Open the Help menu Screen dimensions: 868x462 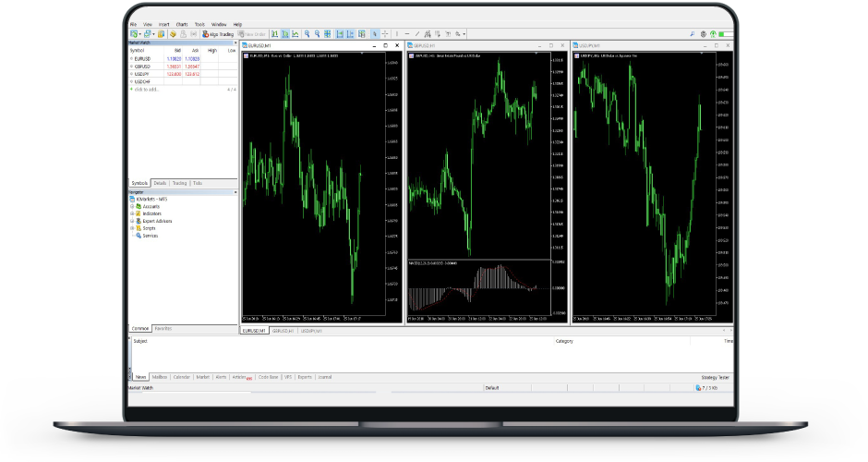click(x=237, y=24)
